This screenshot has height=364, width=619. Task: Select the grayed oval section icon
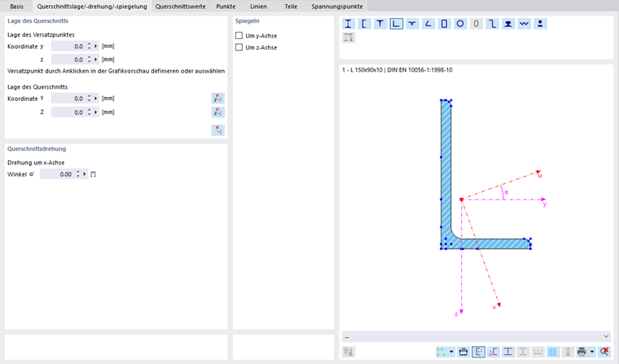[x=476, y=24]
